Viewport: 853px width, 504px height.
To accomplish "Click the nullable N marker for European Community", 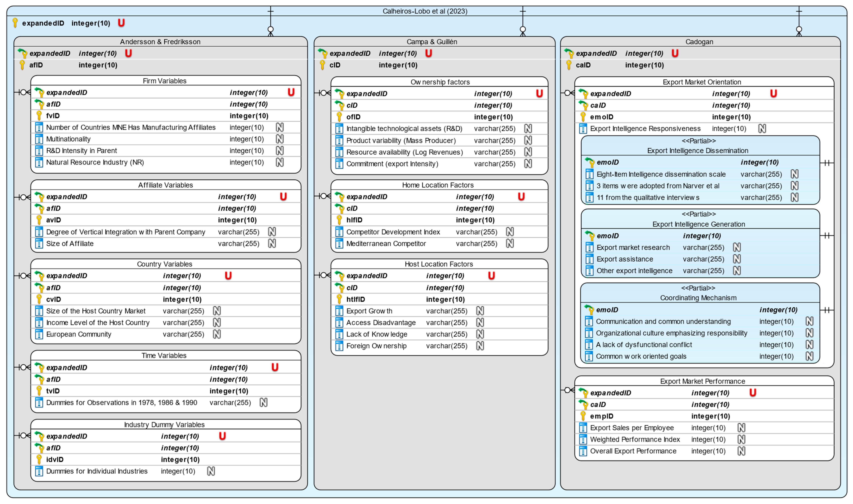I will (x=217, y=334).
